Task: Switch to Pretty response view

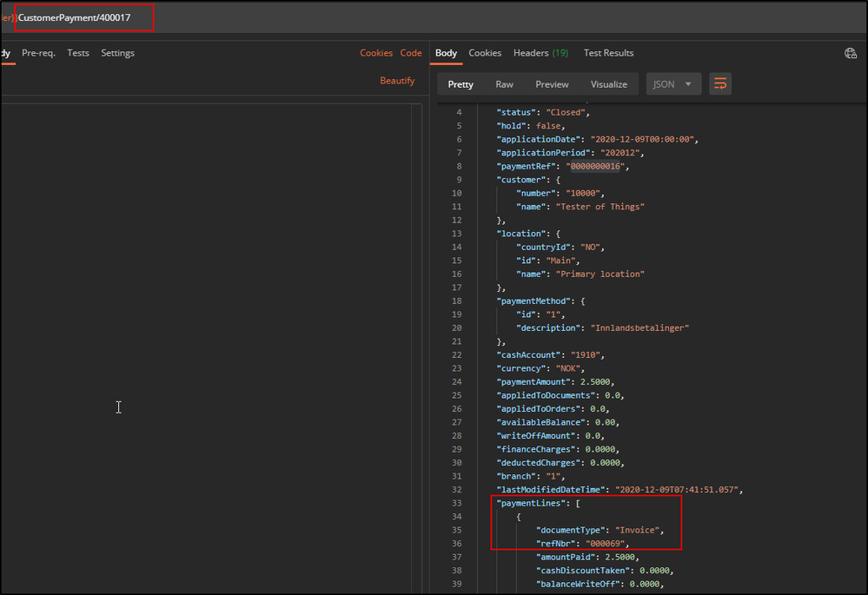Action: (461, 84)
